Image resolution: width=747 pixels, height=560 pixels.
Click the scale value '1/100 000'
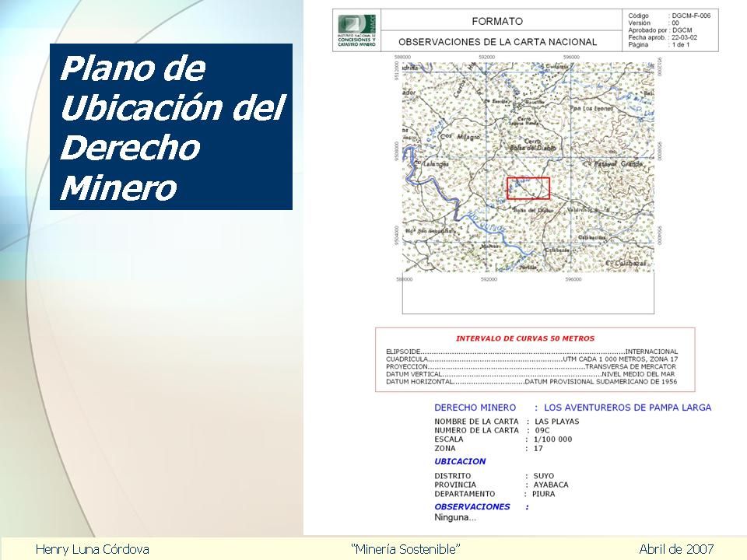click(552, 439)
